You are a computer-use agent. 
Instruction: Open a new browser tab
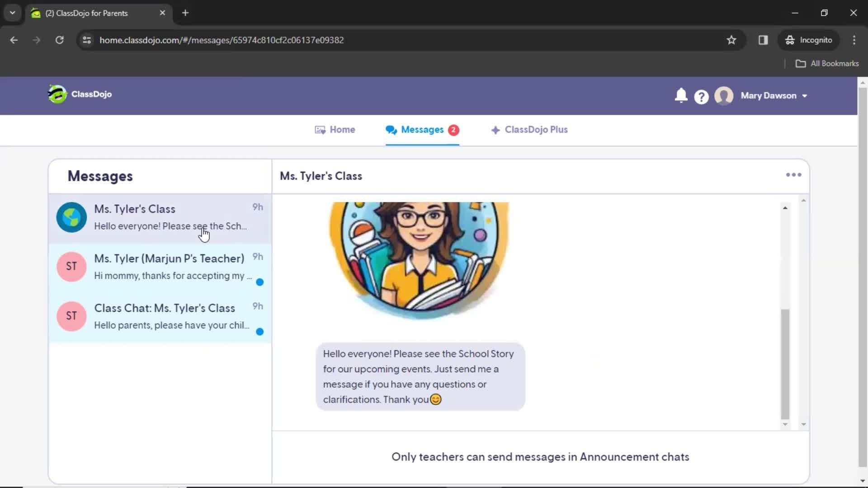(x=185, y=13)
